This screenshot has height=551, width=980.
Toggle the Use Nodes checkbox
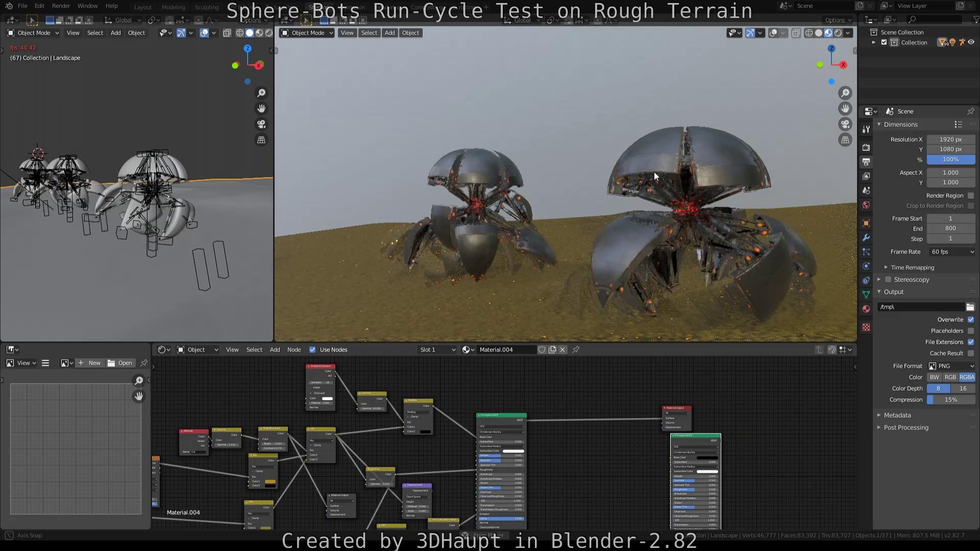click(312, 349)
